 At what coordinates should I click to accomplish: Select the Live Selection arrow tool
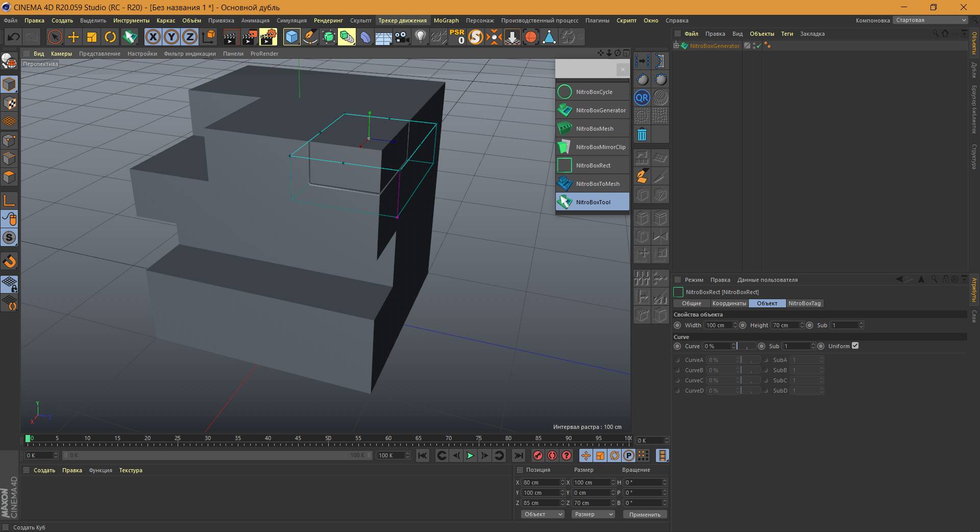click(55, 37)
